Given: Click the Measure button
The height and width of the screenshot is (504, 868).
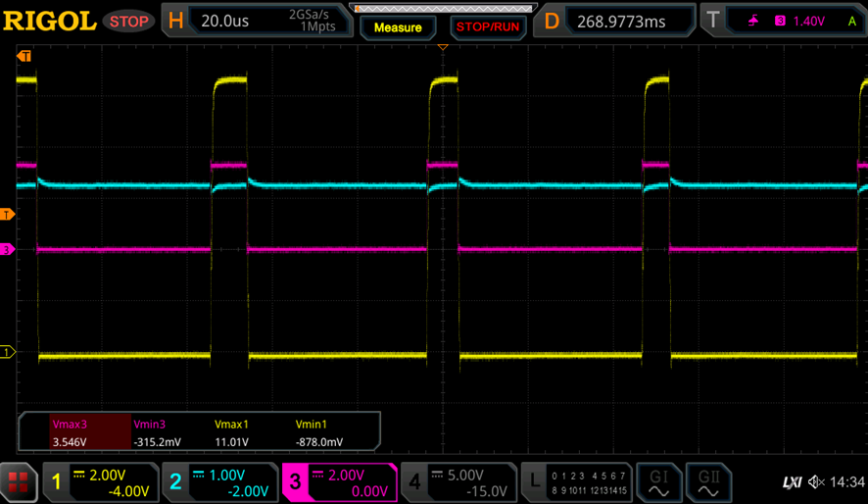Looking at the screenshot, I should tap(398, 27).
